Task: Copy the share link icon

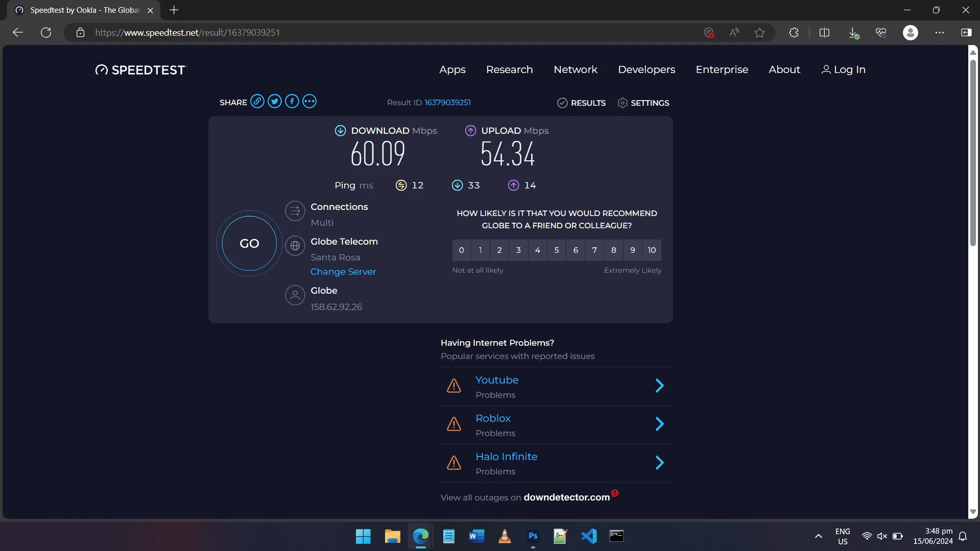Action: coord(257,102)
